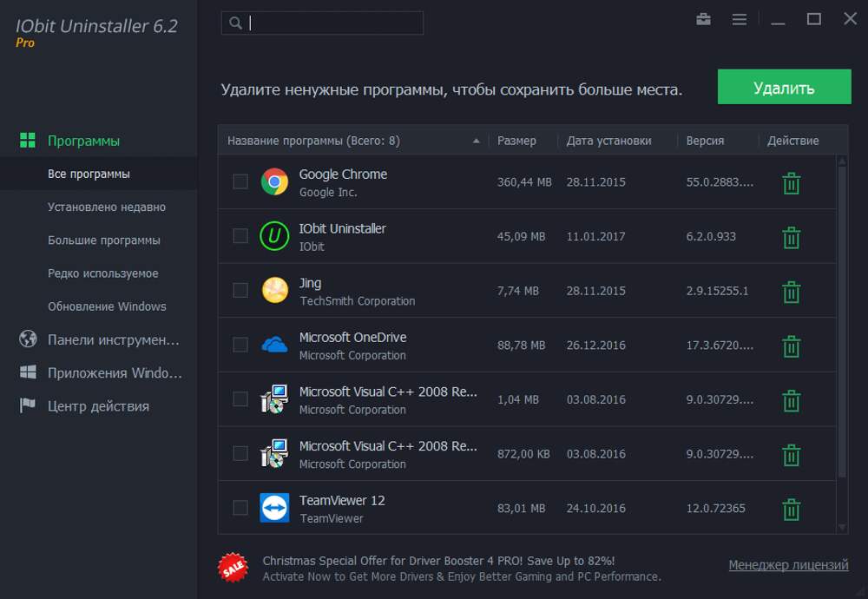Focus the search input field
The width and height of the screenshot is (868, 599).
(x=334, y=23)
